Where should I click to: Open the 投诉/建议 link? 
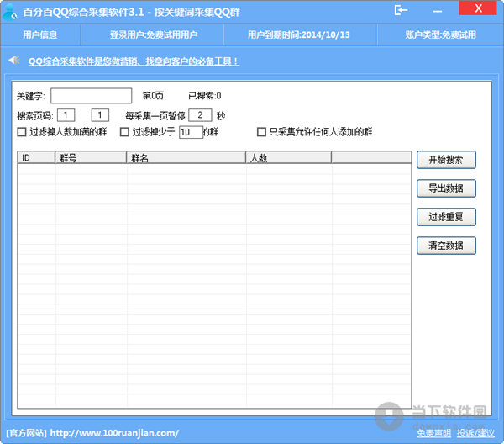click(x=475, y=433)
